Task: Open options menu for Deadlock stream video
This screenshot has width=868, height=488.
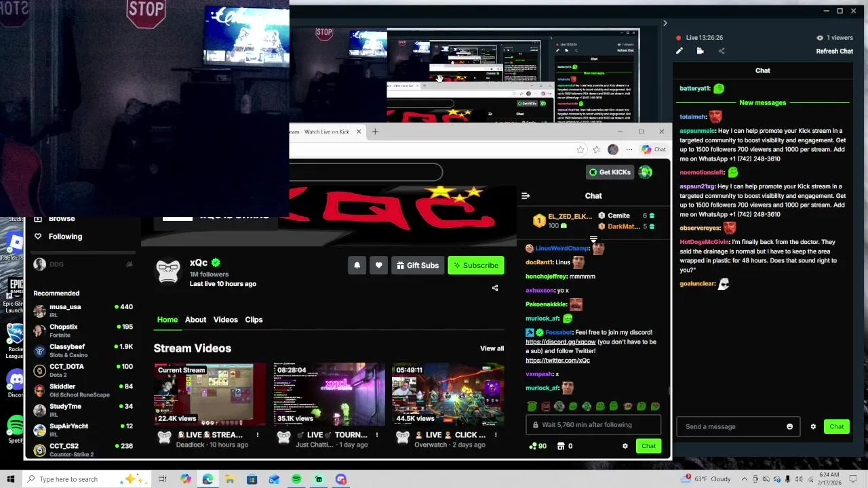Action: (x=257, y=435)
